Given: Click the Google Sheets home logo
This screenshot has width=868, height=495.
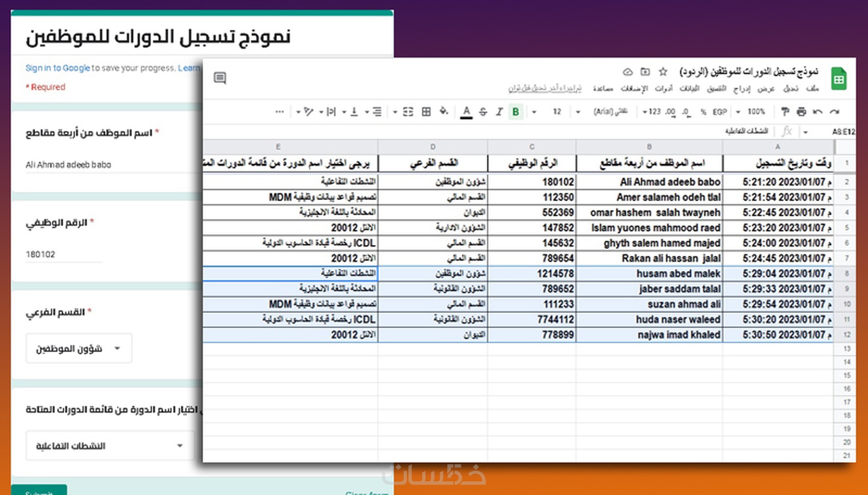Looking at the screenshot, I should (838, 79).
